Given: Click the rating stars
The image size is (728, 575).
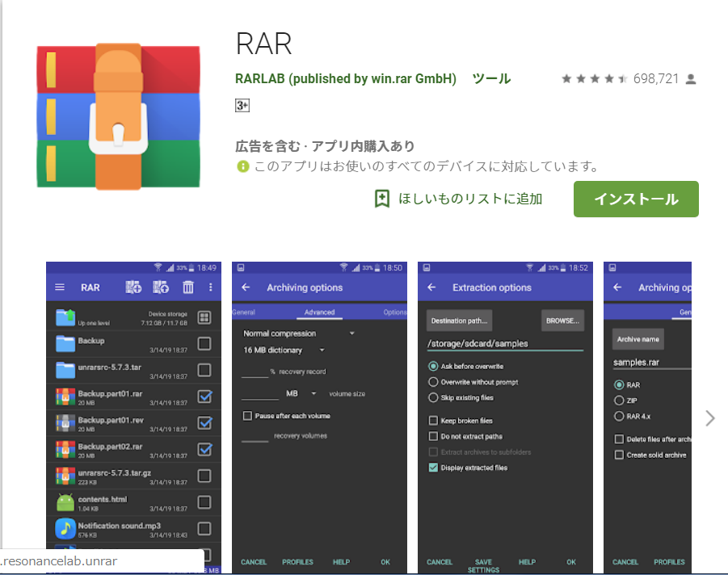Looking at the screenshot, I should [595, 79].
